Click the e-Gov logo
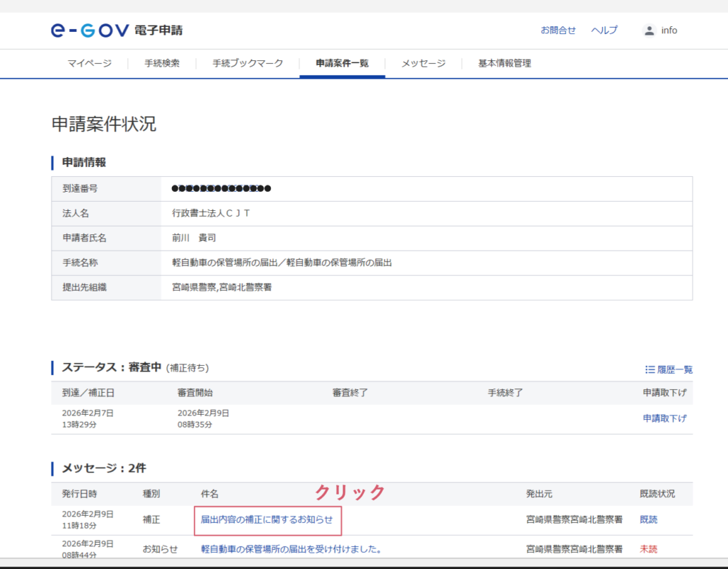This screenshot has height=569, width=728. 90,30
